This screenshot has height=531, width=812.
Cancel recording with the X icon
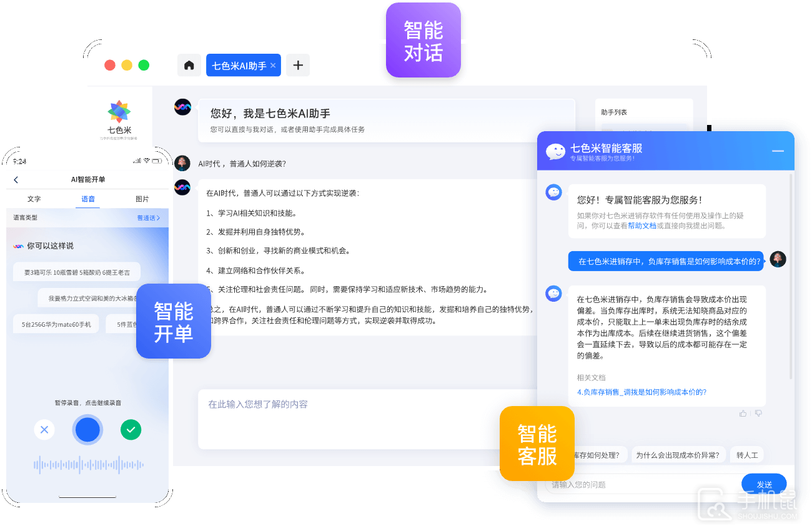point(44,429)
